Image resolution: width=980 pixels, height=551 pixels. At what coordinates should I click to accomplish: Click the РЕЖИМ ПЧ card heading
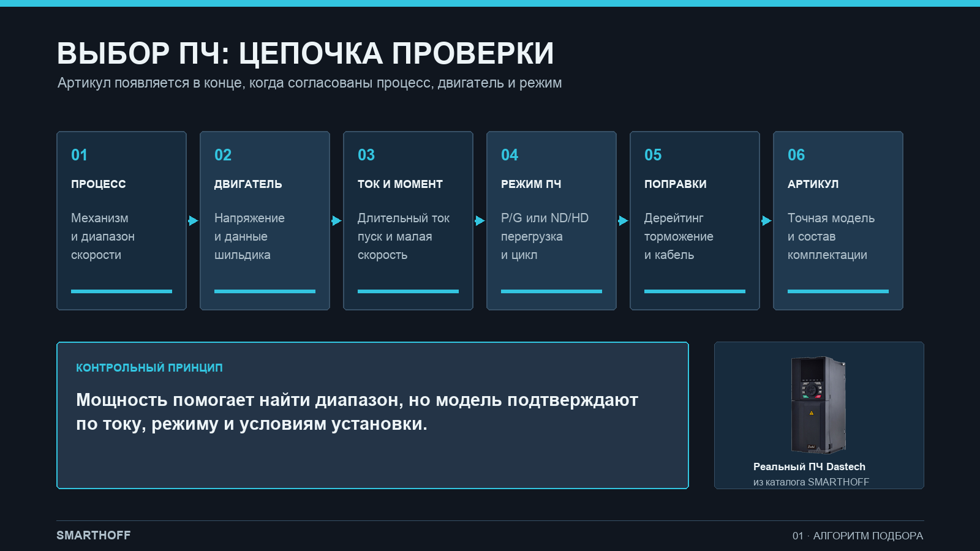click(531, 184)
